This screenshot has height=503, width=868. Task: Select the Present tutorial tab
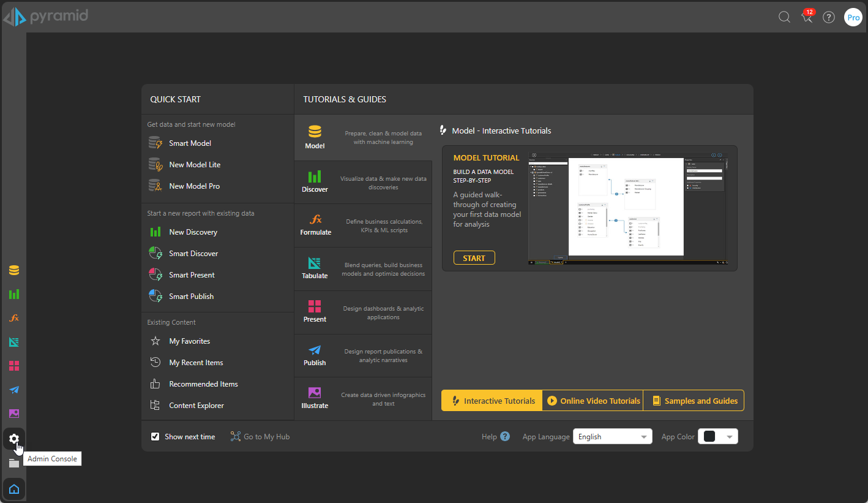pos(315,312)
